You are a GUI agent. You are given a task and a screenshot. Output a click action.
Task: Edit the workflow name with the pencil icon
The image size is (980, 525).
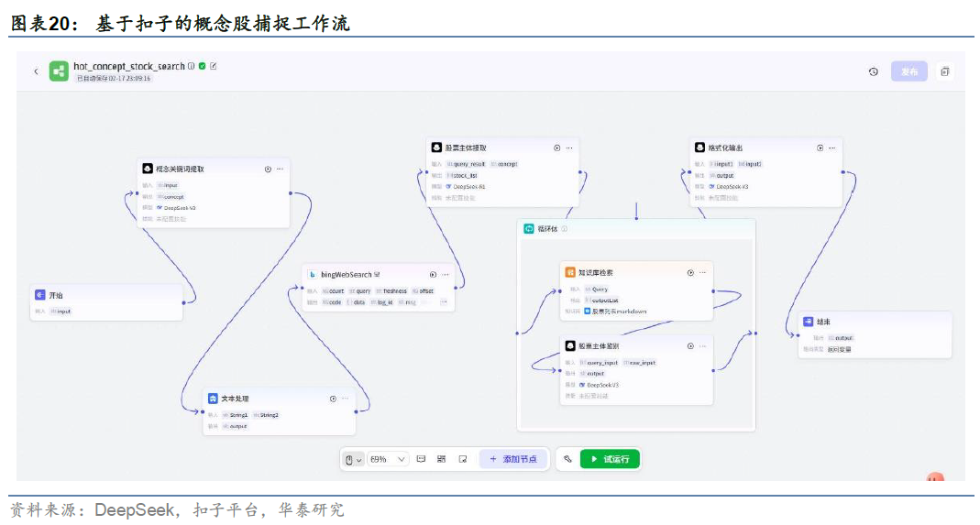point(213,66)
